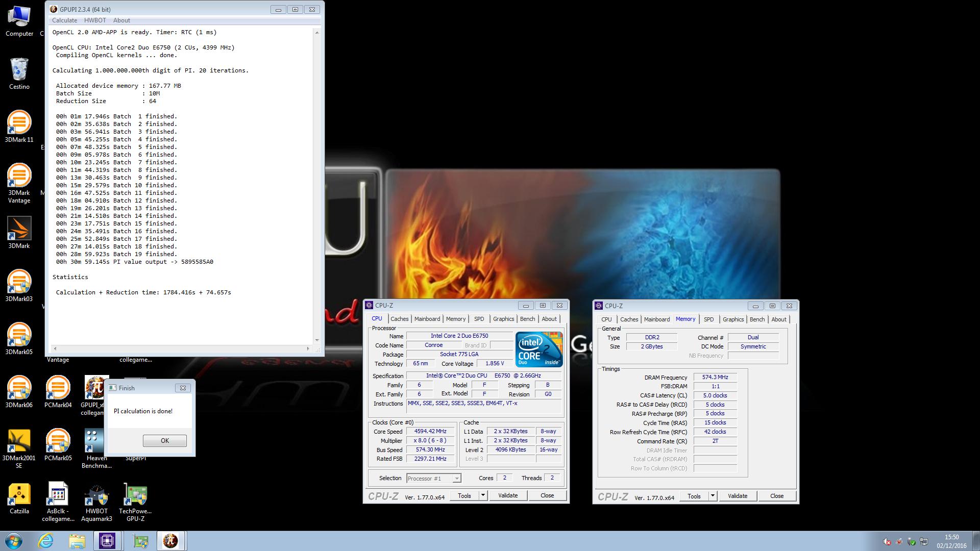Launch the 3DMark06 desktop shortcut

point(19,392)
